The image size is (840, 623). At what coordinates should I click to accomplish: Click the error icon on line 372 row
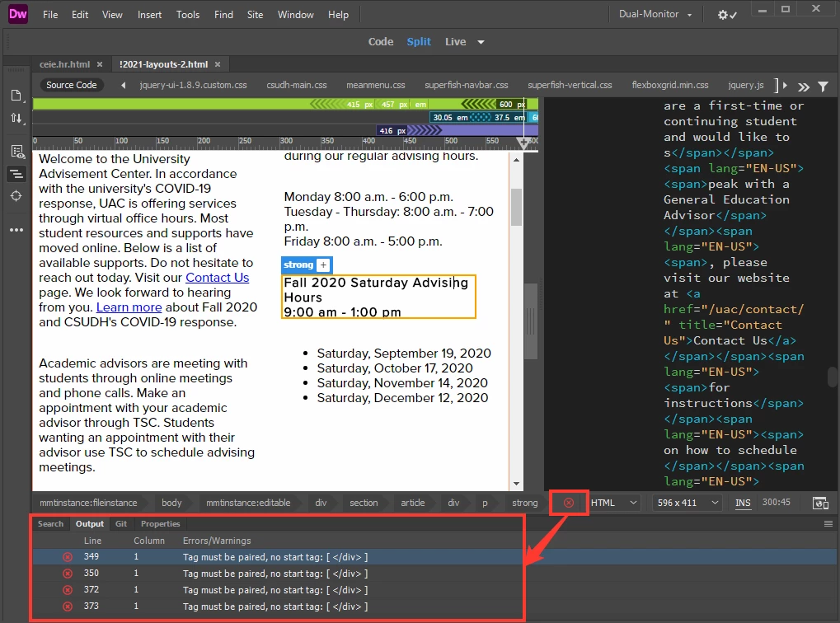tap(68, 590)
